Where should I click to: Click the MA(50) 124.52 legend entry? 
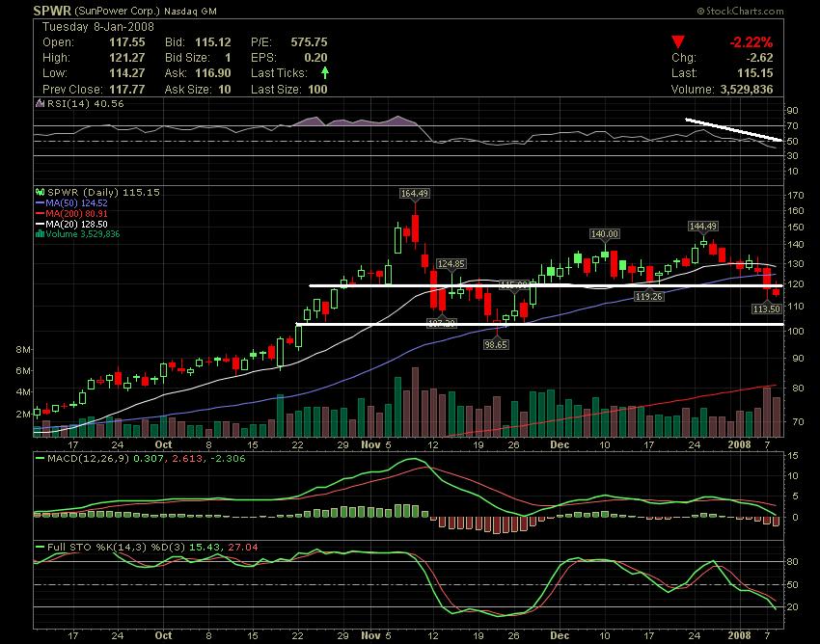[x=76, y=202]
